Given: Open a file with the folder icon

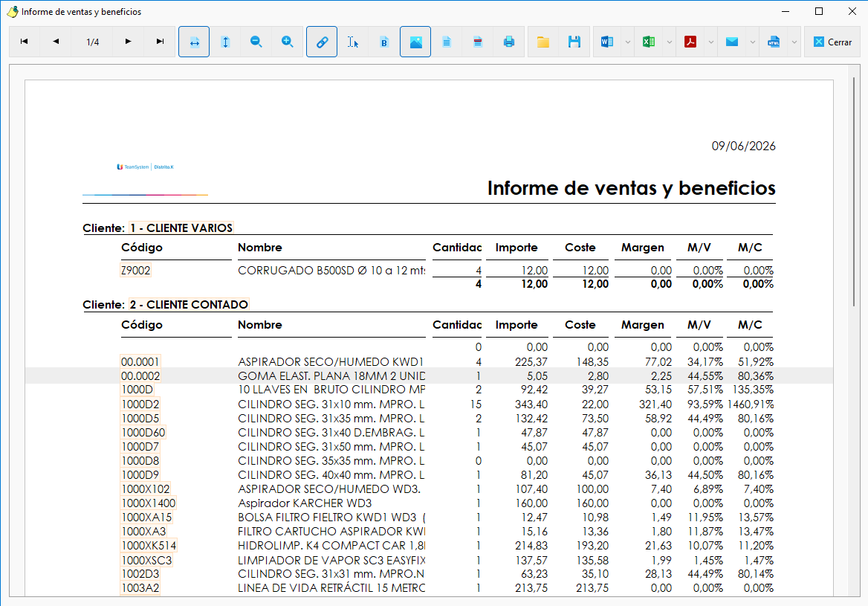Looking at the screenshot, I should (x=543, y=42).
